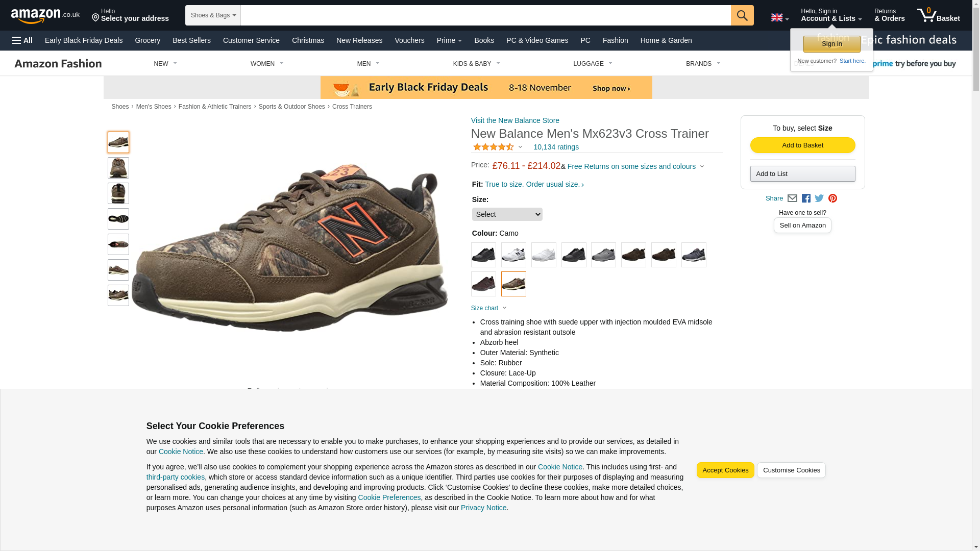Go to the Amazon.co.uk logo home
This screenshot has height=551, width=980.
[45, 16]
